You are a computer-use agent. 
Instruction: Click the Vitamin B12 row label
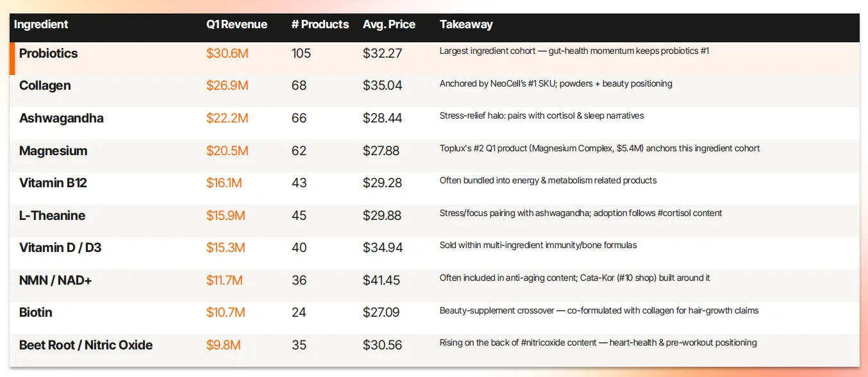[x=53, y=183]
